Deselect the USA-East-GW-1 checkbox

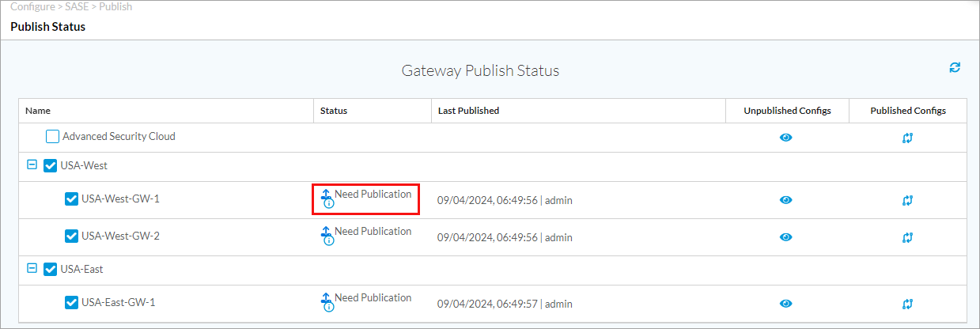pos(71,303)
